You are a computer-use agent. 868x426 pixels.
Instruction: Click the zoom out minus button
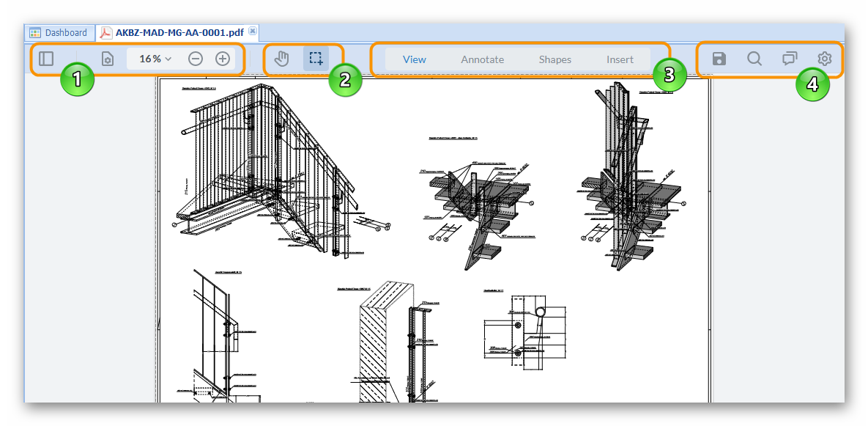pos(196,59)
